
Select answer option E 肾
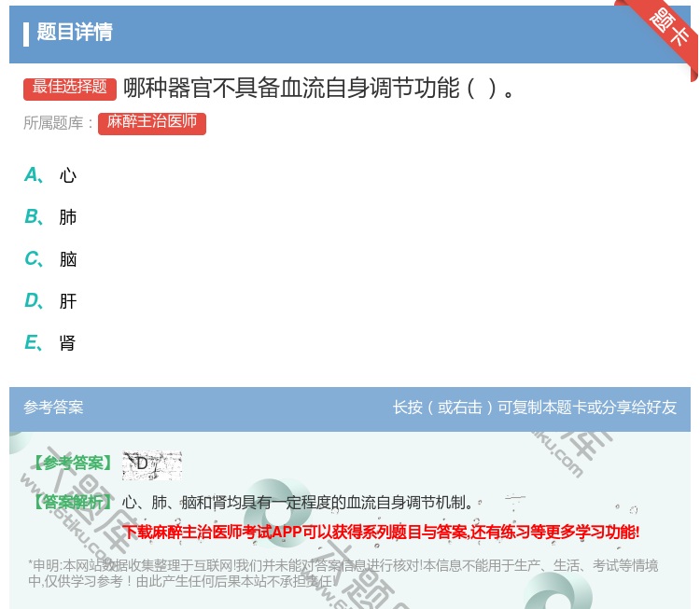coord(50,342)
